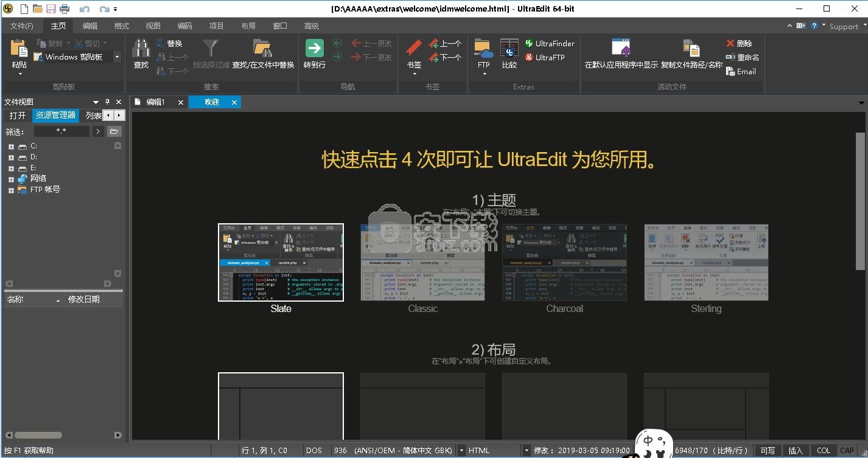Open the Windows clipboard (剪贴板) dropdown
868x458 pixels.
coord(117,57)
